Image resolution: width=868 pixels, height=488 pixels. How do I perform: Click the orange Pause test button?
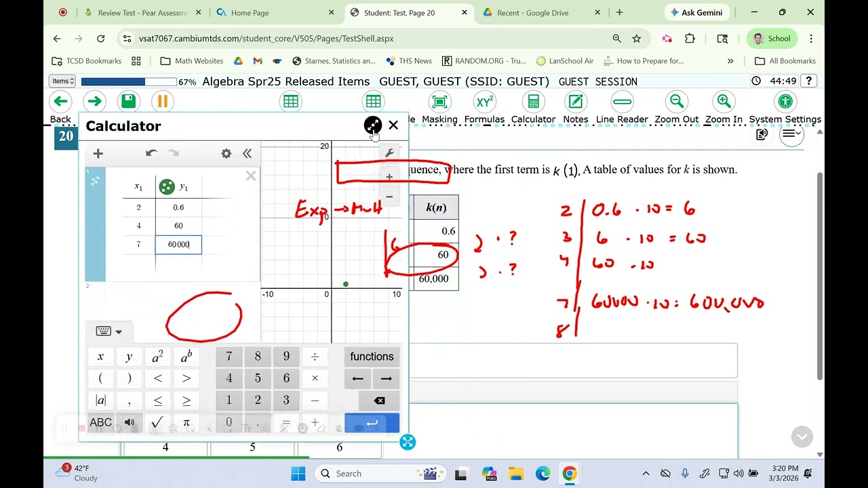pos(162,102)
